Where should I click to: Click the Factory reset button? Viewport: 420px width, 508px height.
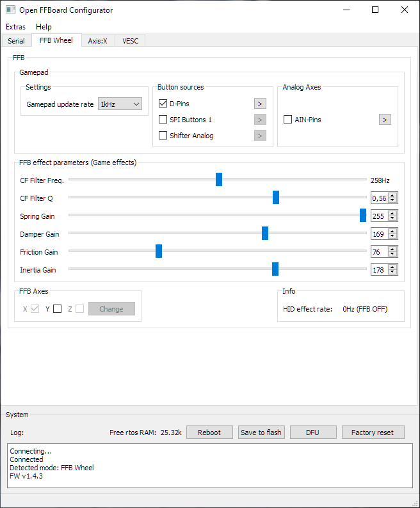point(373,433)
